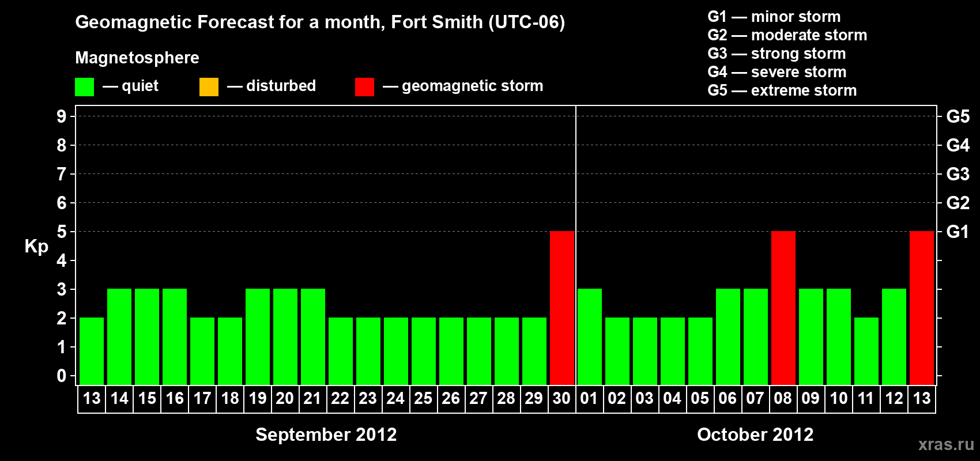Select the green bar for October 12
The width and height of the screenshot is (980, 461).
coord(894,337)
